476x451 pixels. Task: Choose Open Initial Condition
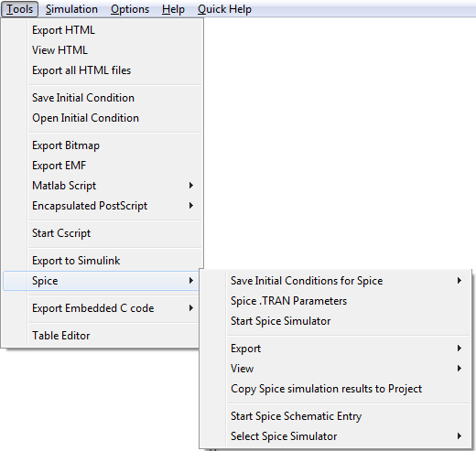103,118
